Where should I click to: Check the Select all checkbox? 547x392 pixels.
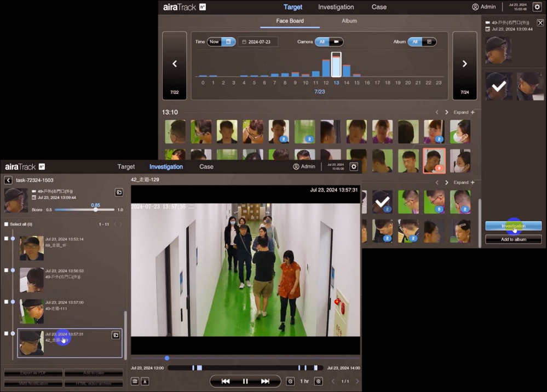tap(7, 224)
